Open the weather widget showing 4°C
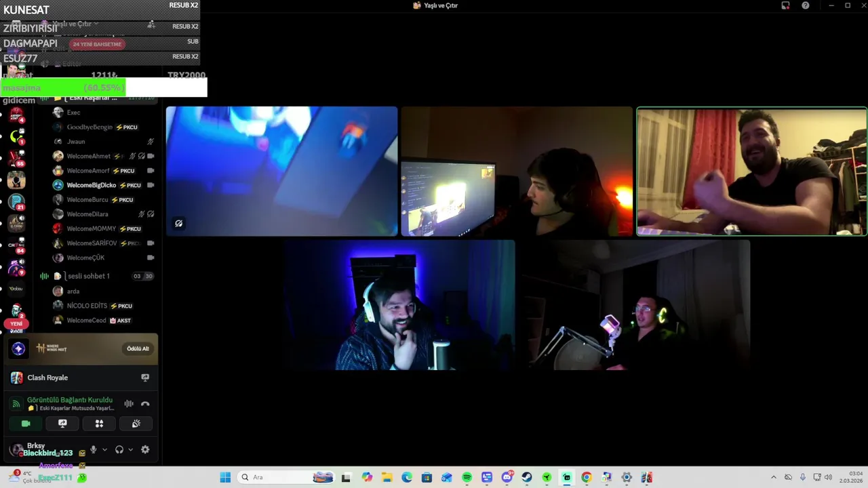Viewport: 868px width, 488px height. point(31,477)
